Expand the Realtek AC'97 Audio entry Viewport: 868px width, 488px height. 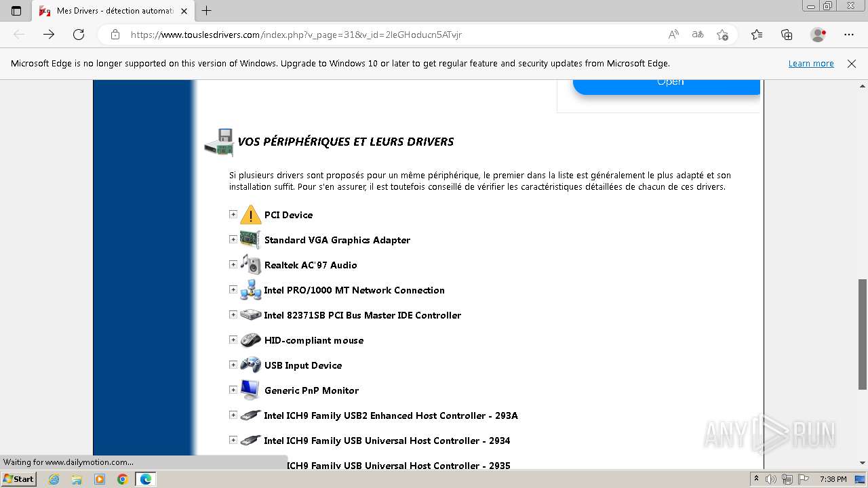pos(233,264)
